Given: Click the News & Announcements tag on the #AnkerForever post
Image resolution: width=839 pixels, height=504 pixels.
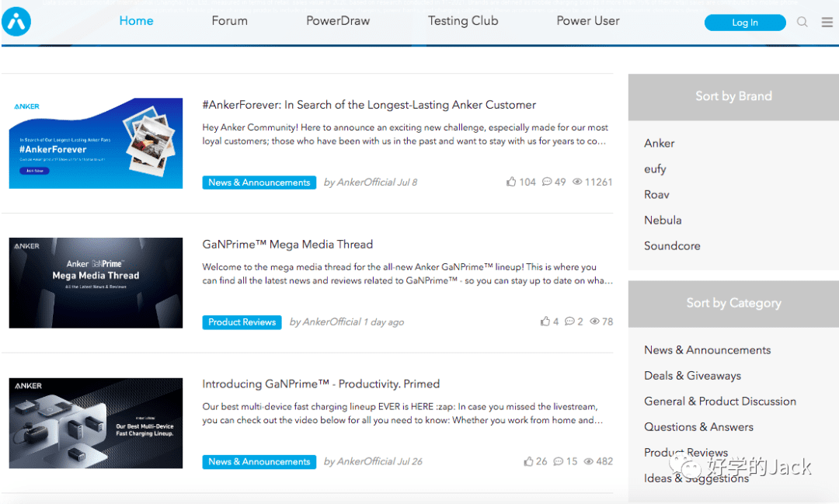Looking at the screenshot, I should [259, 182].
